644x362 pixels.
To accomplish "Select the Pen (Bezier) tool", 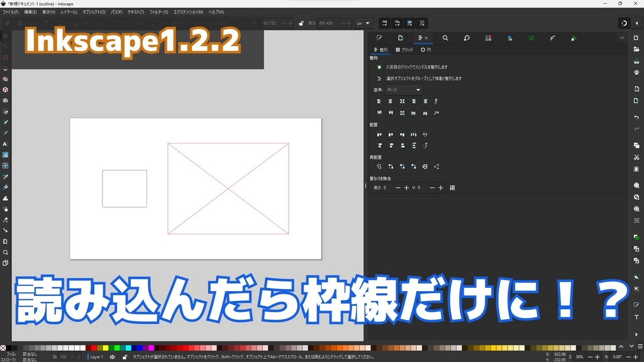I will tap(5, 112).
